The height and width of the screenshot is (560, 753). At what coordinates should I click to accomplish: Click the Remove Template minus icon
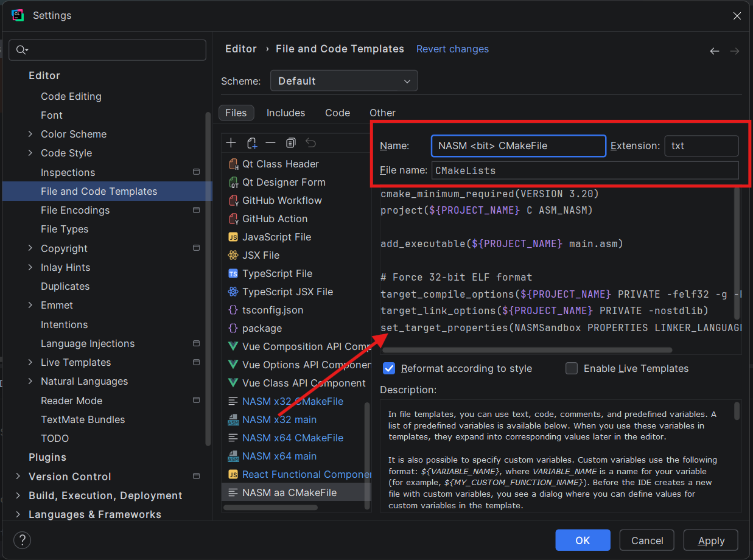pyautogui.click(x=271, y=143)
